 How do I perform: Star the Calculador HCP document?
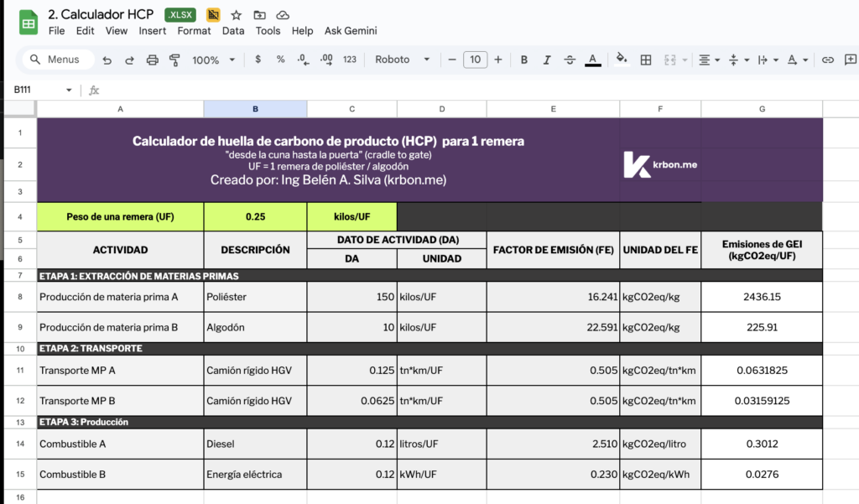point(236,13)
